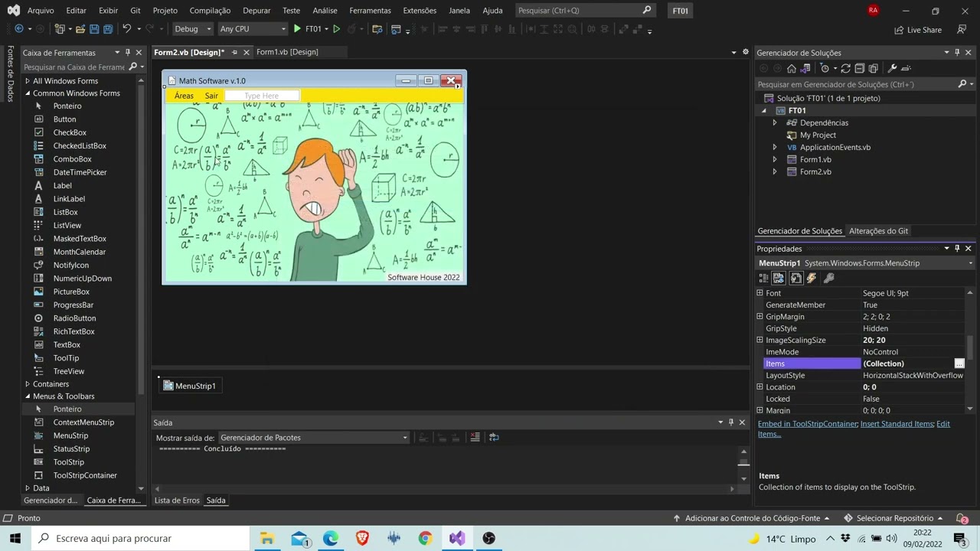Pin the Caixa de Ferramentas panel

[128, 53]
